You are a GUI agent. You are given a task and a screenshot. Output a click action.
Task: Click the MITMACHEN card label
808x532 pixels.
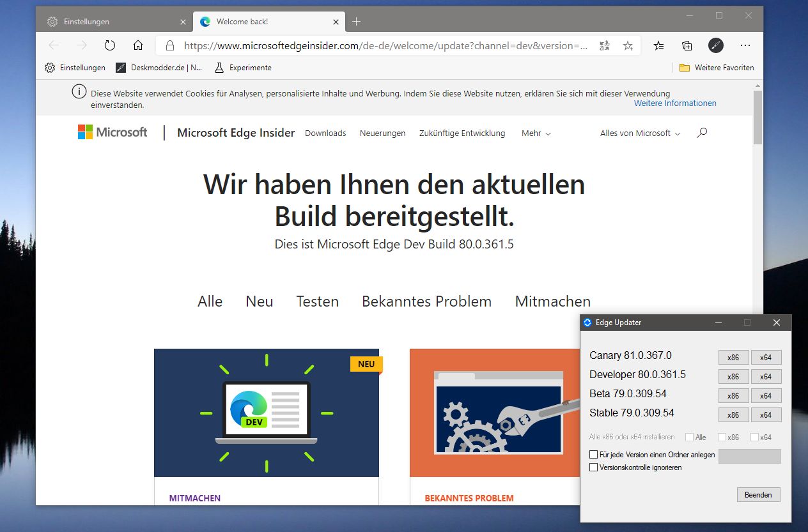(x=195, y=498)
